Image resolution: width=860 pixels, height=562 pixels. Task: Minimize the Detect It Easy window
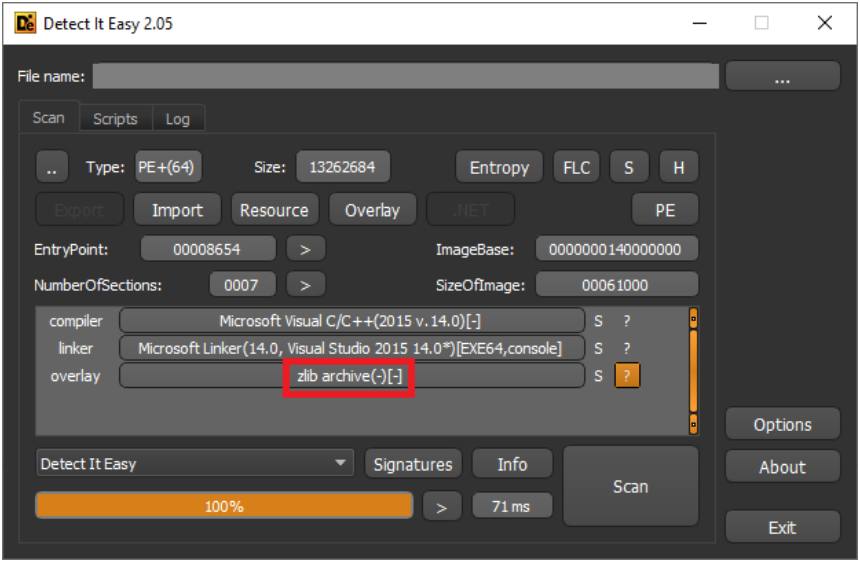pyautogui.click(x=699, y=23)
